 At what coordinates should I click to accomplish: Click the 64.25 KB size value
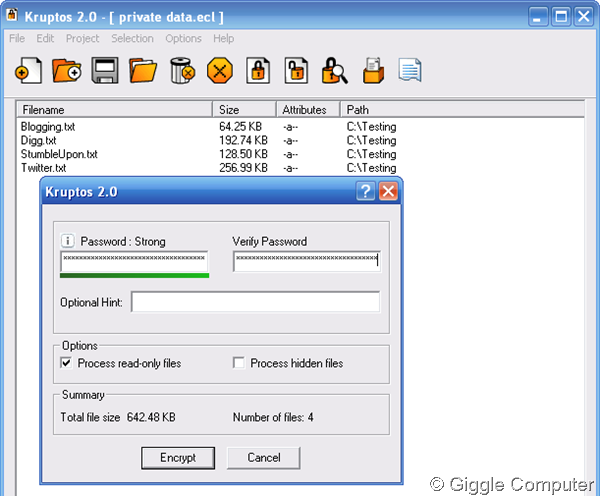pyautogui.click(x=240, y=127)
